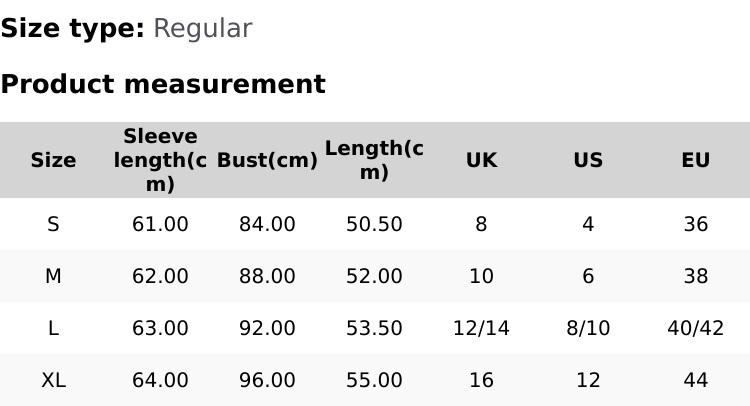Click the Regular size type value
Image resolution: width=750 pixels, height=406 pixels.
point(202,28)
